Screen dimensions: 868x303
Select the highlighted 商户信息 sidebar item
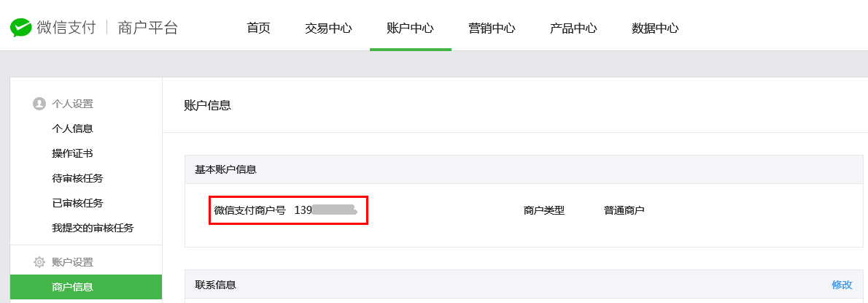(86, 287)
